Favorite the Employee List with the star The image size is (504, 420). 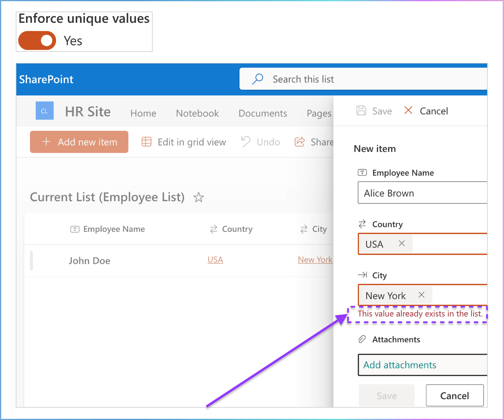coord(198,197)
